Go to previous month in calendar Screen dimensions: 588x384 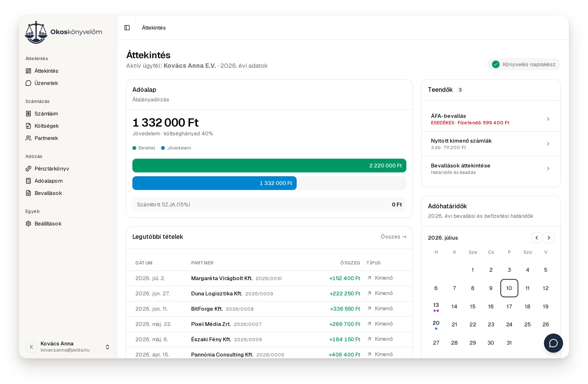point(536,238)
